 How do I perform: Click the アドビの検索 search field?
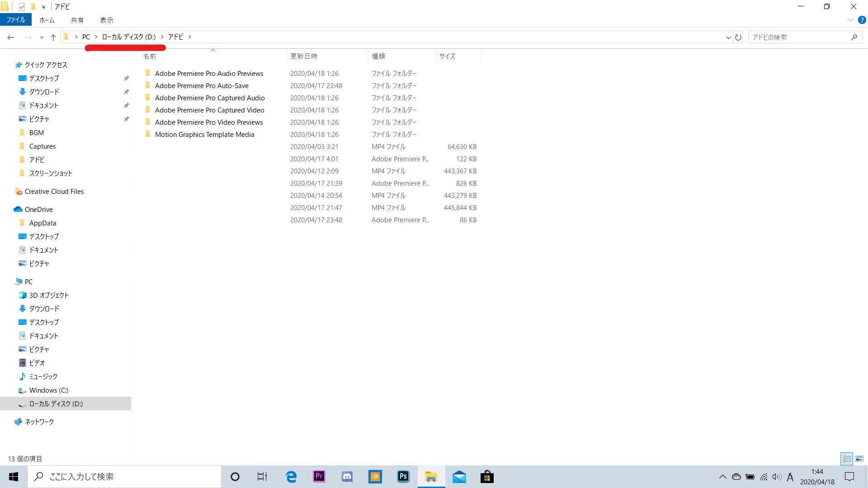tap(799, 38)
